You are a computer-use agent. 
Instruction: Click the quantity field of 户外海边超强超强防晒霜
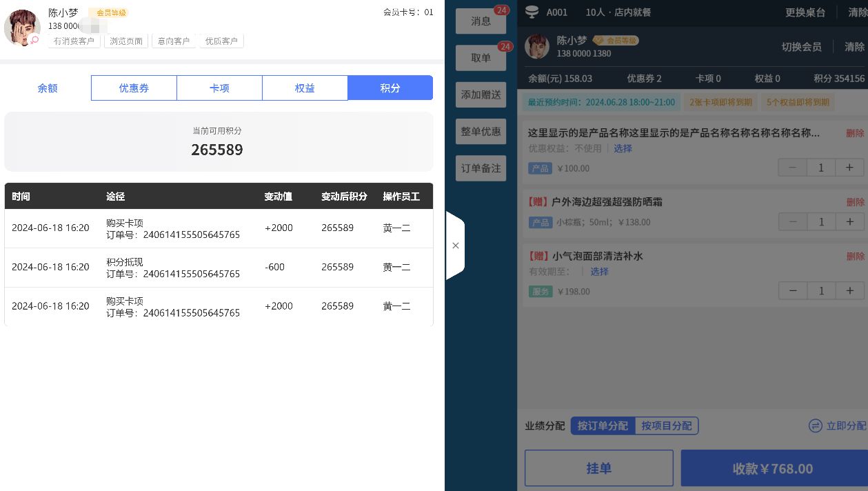pyautogui.click(x=821, y=222)
